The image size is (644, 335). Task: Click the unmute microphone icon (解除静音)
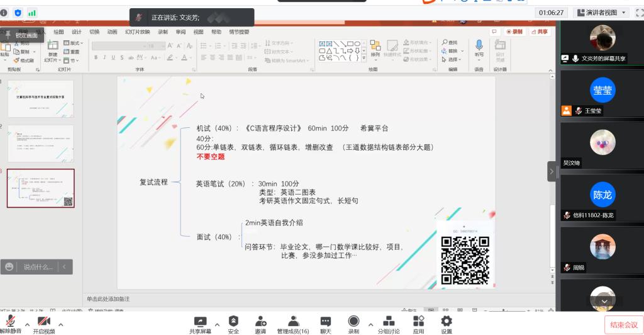click(10, 322)
